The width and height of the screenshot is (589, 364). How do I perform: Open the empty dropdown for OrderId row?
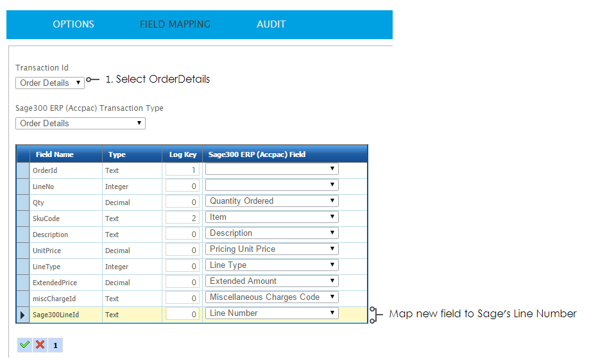(x=271, y=169)
